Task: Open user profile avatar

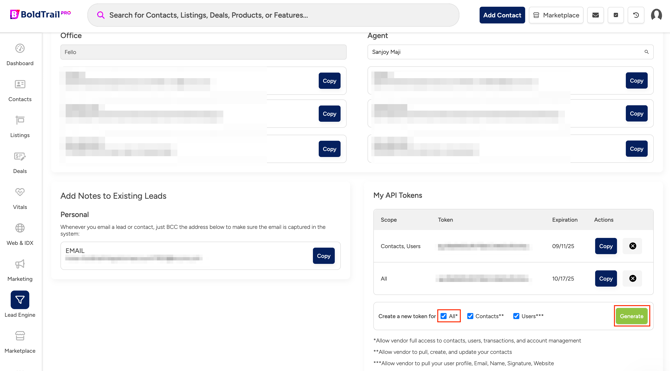Action: coord(656,15)
